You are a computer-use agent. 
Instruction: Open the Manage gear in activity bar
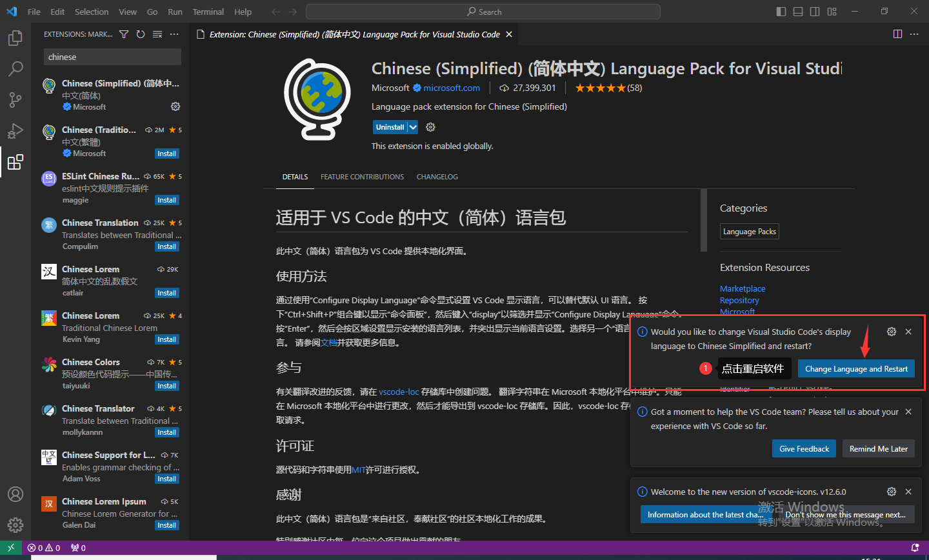(15, 525)
